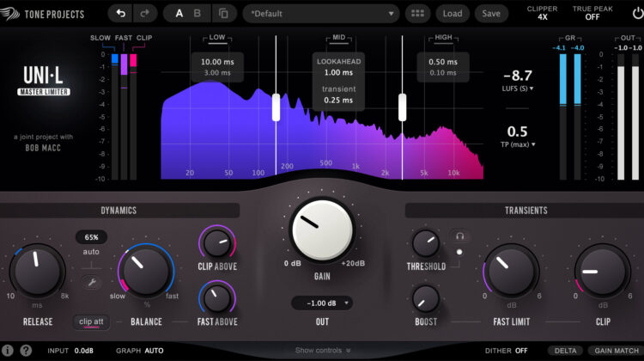
Task: Toggle TRUE PEAK OFF setting
Action: point(592,13)
